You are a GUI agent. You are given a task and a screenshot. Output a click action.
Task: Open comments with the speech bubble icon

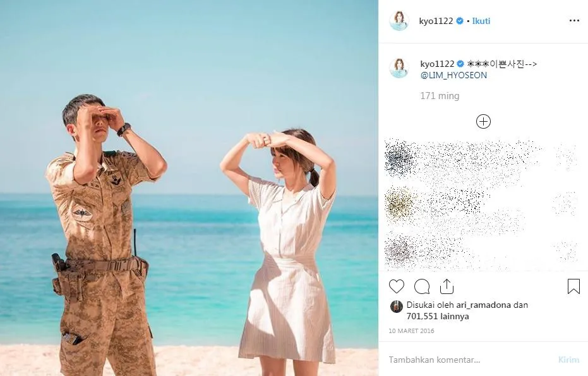click(422, 287)
